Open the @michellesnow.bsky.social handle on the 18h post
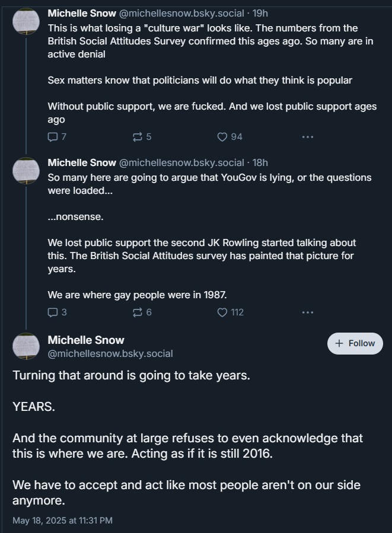 (x=181, y=162)
